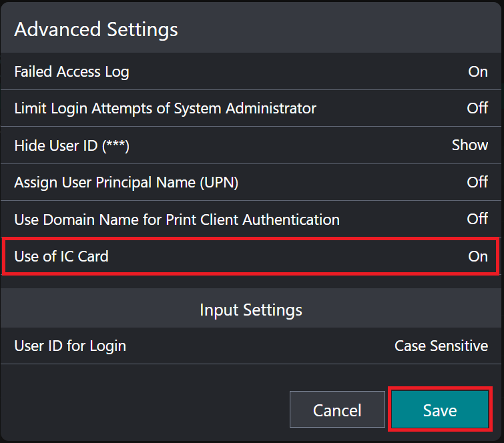Image resolution: width=504 pixels, height=443 pixels.
Task: Open Limit Login Attempts of System Administrator
Action: [165, 108]
